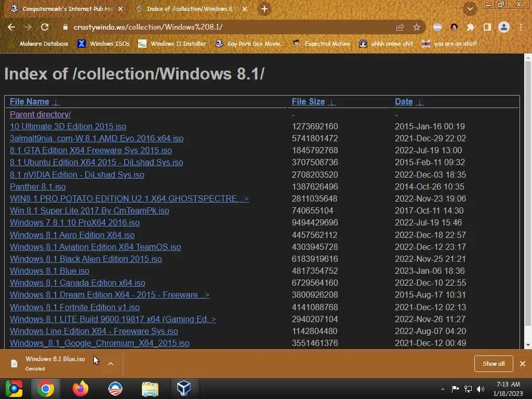This screenshot has height=399, width=532.
Task: Close the Computernewb's Internet Pub tab
Action: point(121,9)
